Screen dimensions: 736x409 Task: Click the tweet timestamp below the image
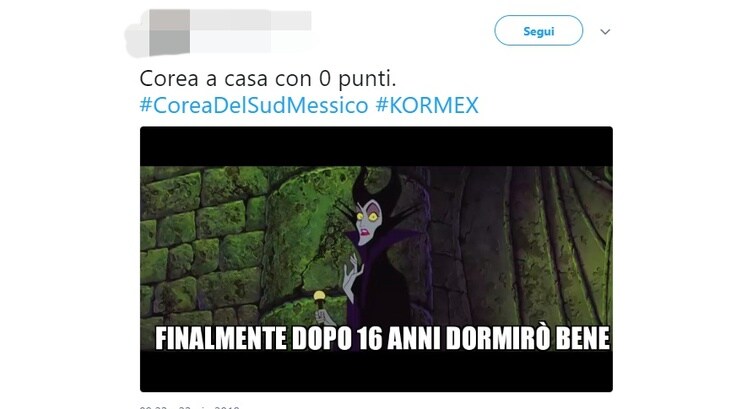189,407
